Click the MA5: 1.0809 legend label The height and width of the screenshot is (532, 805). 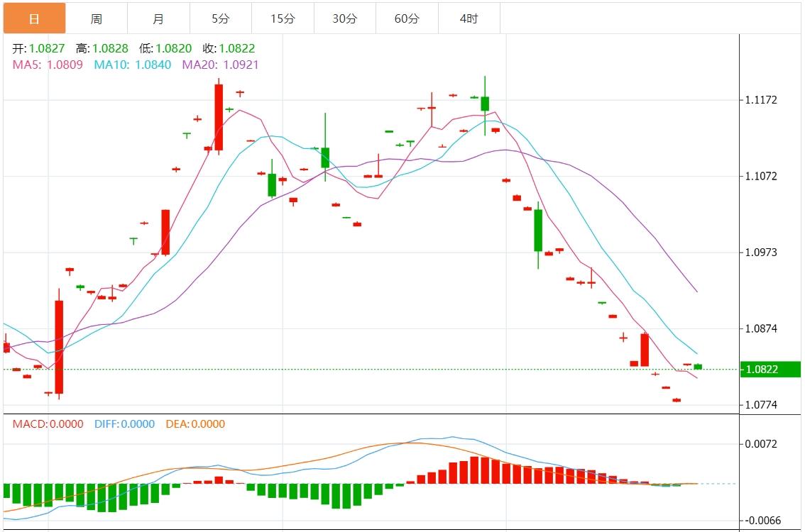tap(48, 65)
